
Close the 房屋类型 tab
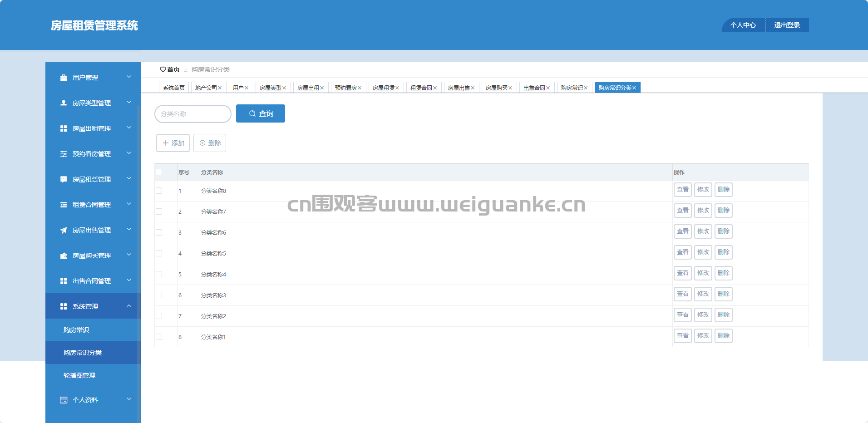click(284, 88)
